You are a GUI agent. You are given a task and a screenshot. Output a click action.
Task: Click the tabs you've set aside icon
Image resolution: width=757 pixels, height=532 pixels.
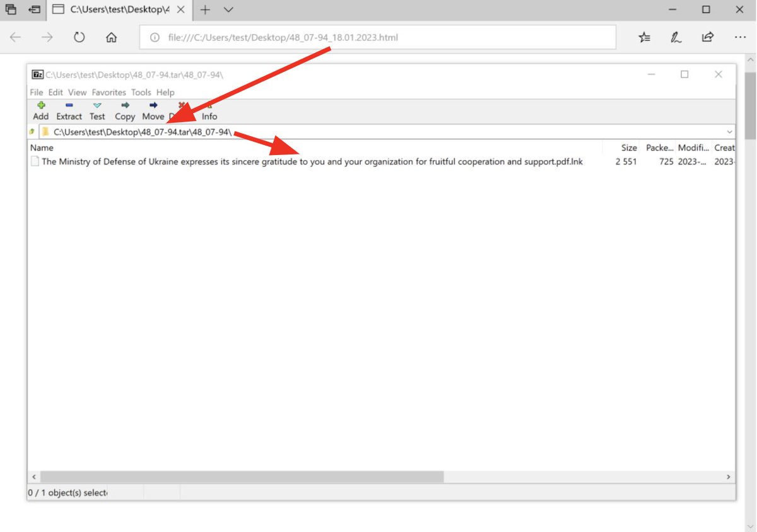pyautogui.click(x=11, y=9)
